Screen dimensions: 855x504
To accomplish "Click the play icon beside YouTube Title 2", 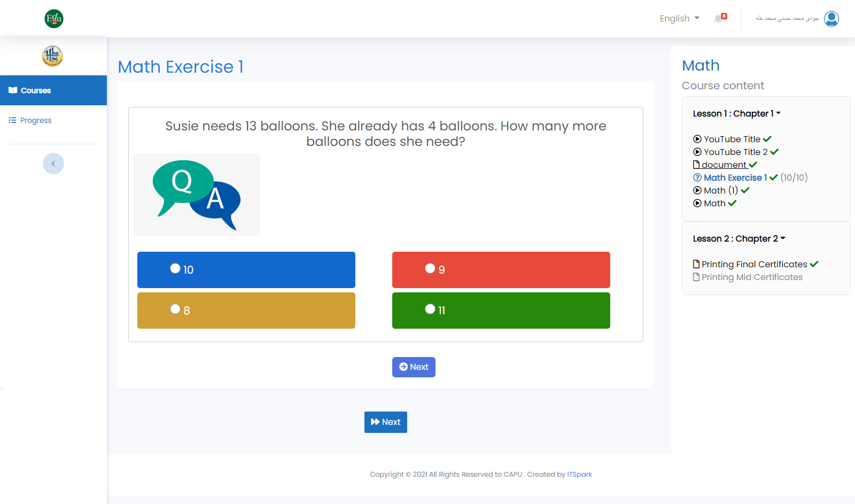I will click(x=697, y=152).
